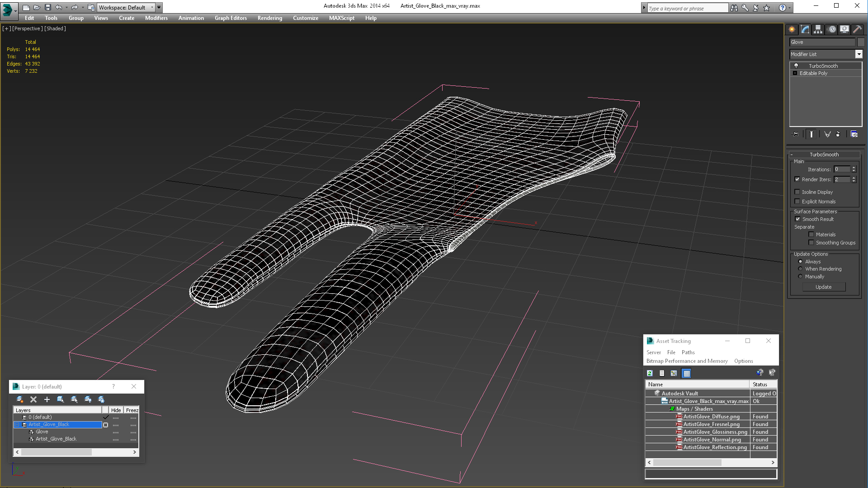Image resolution: width=868 pixels, height=488 pixels.
Task: Open the Rendering menu
Action: click(270, 18)
